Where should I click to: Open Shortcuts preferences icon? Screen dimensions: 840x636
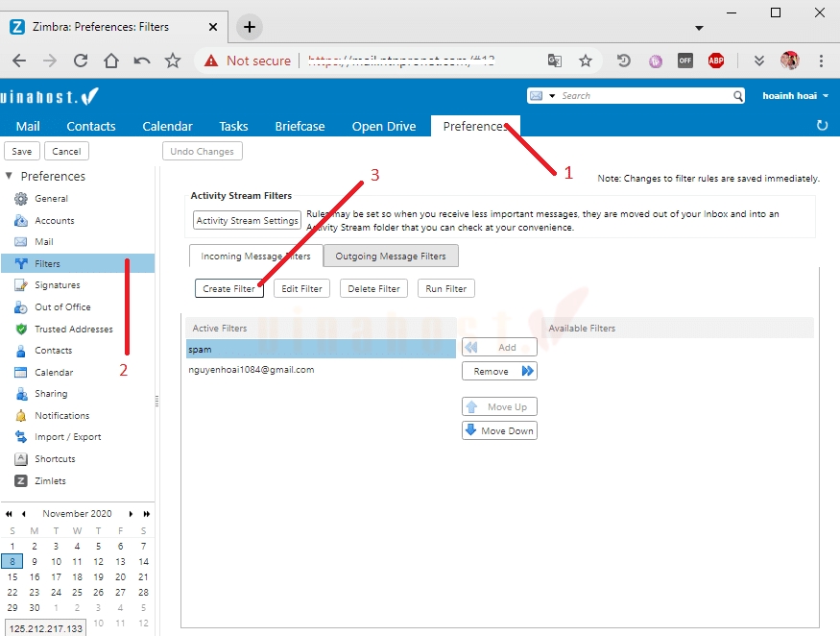click(x=21, y=459)
